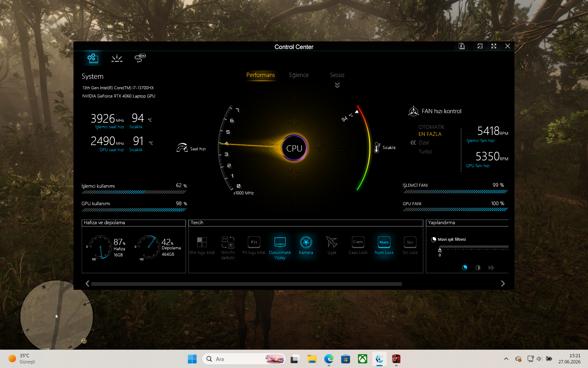The image size is (588, 368).
Task: Click the fan icon beside FAN hızı kontrol
Action: pos(413,111)
